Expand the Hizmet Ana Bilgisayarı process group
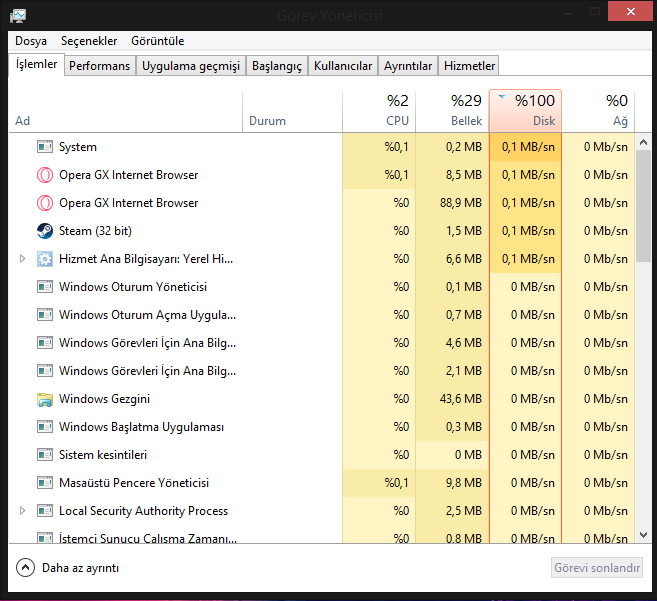This screenshot has height=601, width=657. click(23, 259)
